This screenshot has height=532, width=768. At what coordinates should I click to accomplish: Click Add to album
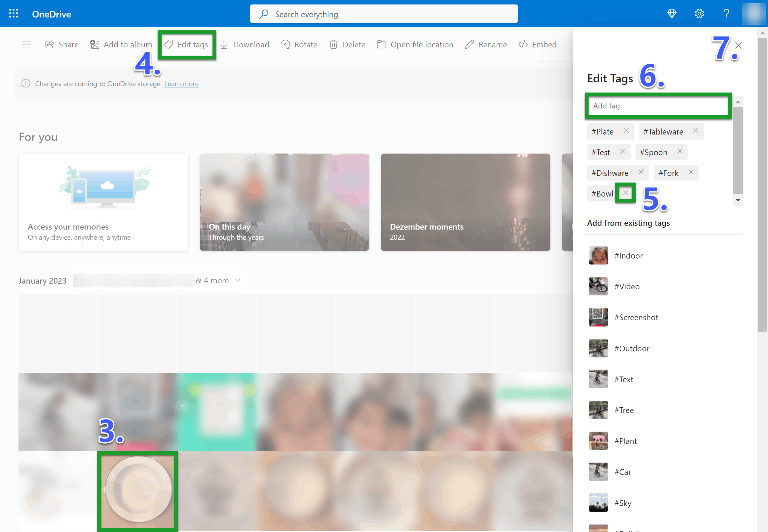tap(121, 45)
